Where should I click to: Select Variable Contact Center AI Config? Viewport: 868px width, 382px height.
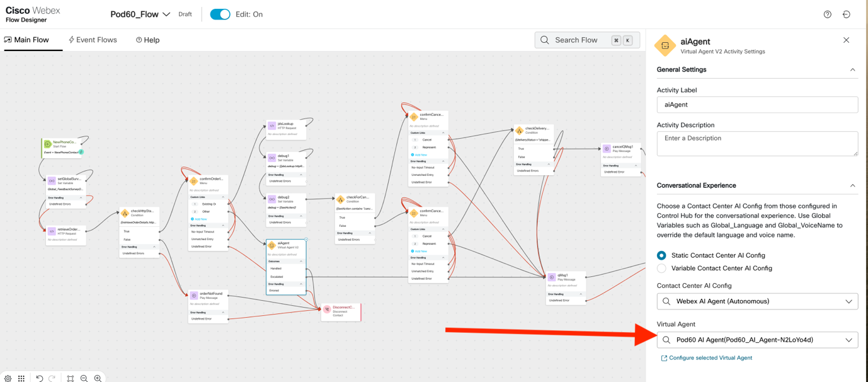(x=661, y=269)
